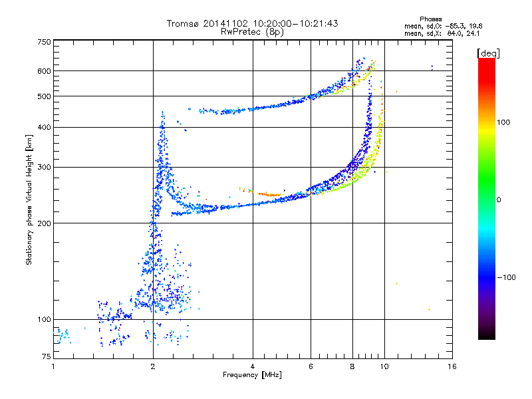532x399 pixels.
Task: Click the y-axis tick label '400'
Action: pos(45,127)
